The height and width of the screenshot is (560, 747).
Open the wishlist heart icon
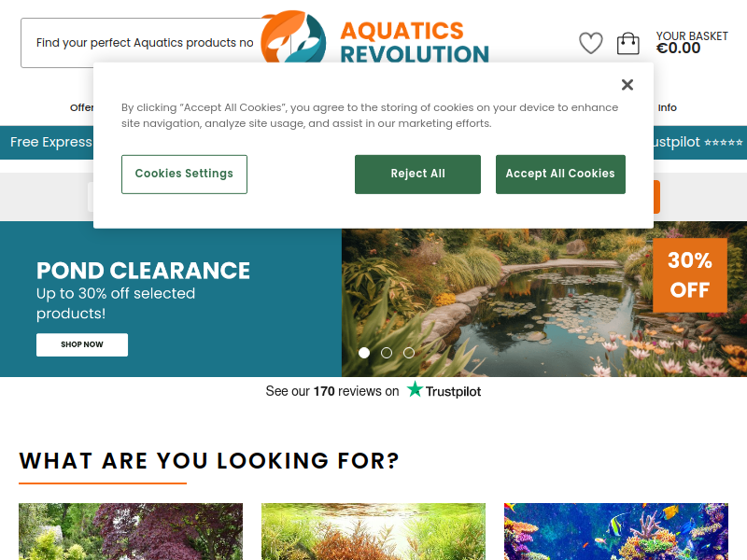591,43
